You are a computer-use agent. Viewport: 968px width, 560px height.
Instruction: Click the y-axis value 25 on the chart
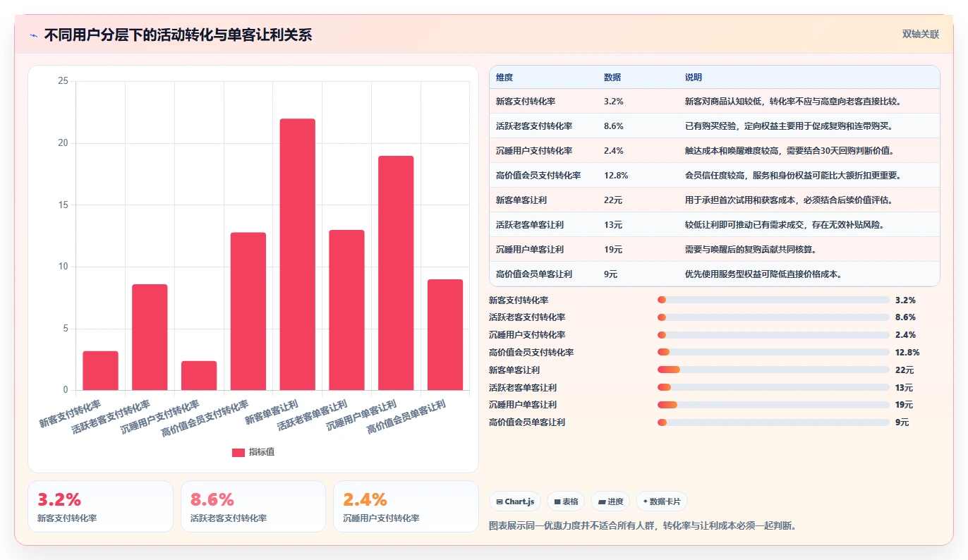tap(63, 81)
